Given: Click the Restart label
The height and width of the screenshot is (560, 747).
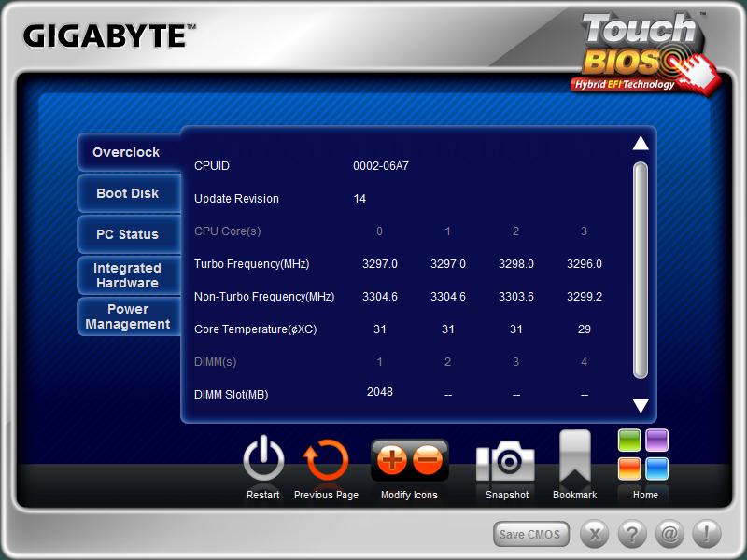Looking at the screenshot, I should (x=263, y=495).
